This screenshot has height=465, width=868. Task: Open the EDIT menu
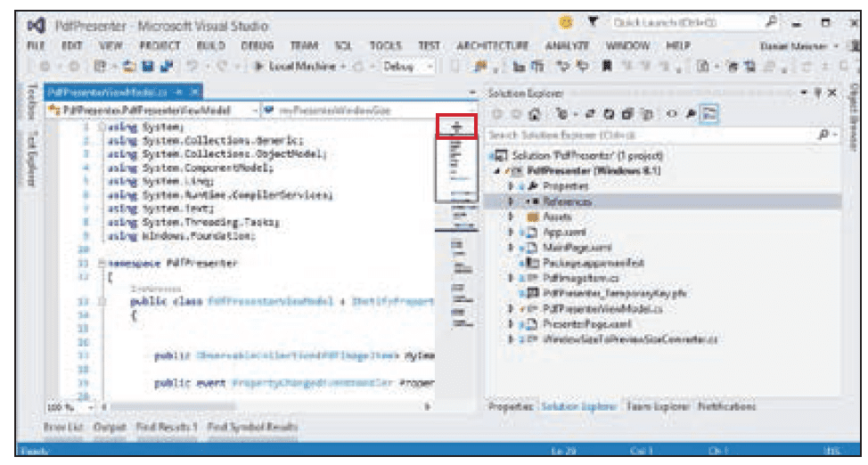[x=72, y=46]
